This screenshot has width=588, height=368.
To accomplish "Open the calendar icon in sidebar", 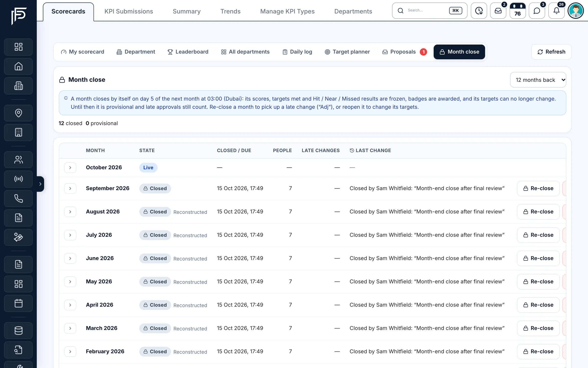I will click(x=18, y=303).
